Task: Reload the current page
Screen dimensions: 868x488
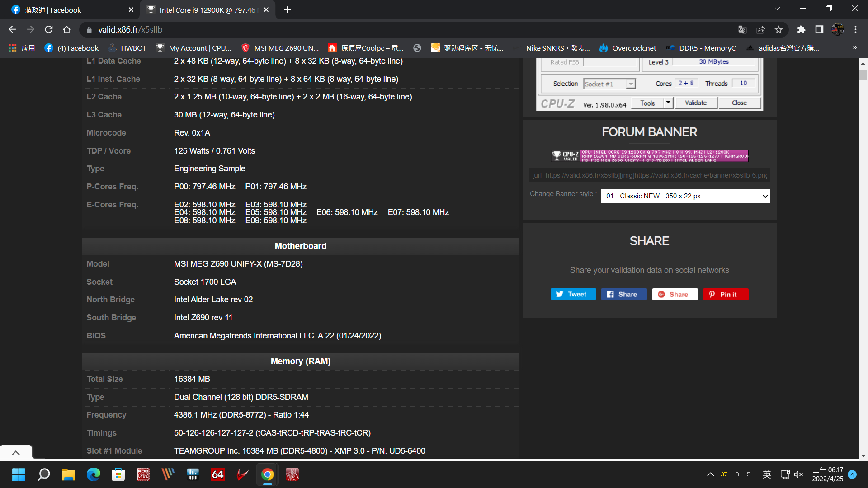Action: coord(48,29)
